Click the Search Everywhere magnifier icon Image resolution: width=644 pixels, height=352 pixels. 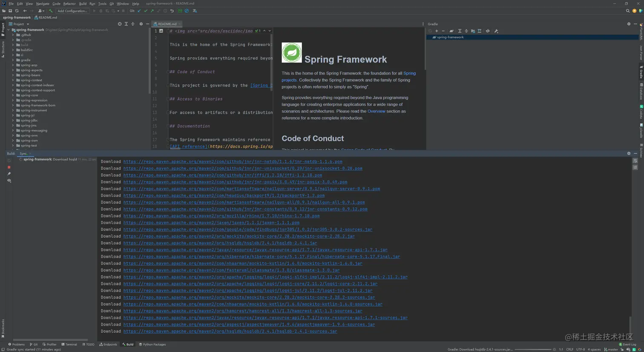click(628, 11)
